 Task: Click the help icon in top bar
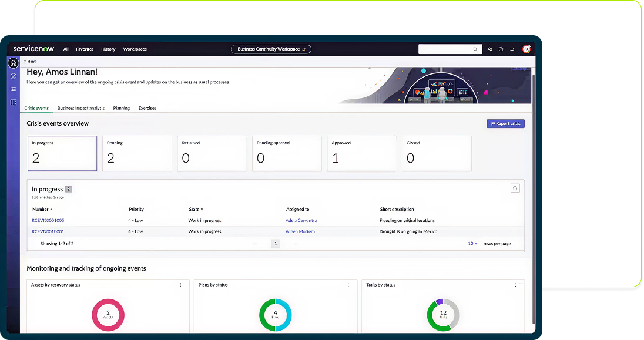coord(501,49)
